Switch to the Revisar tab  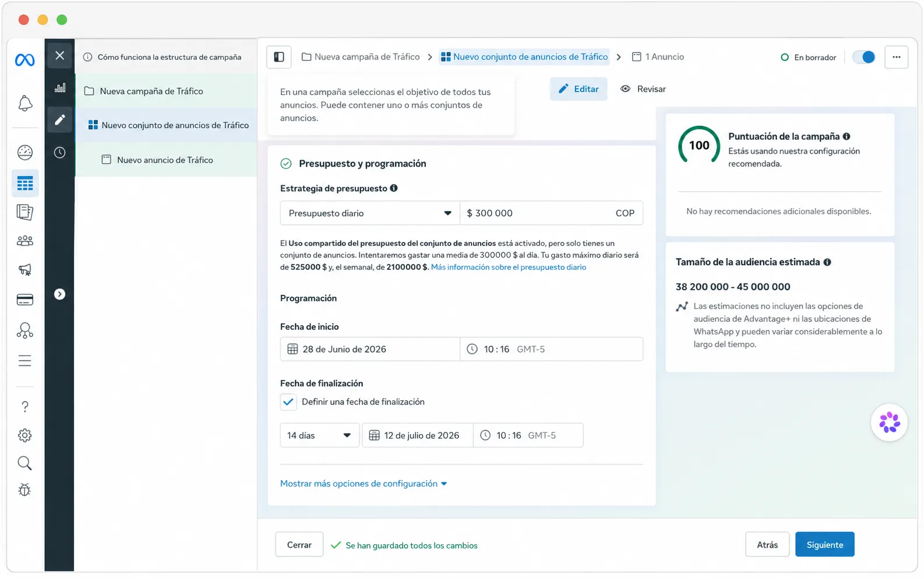(x=643, y=89)
